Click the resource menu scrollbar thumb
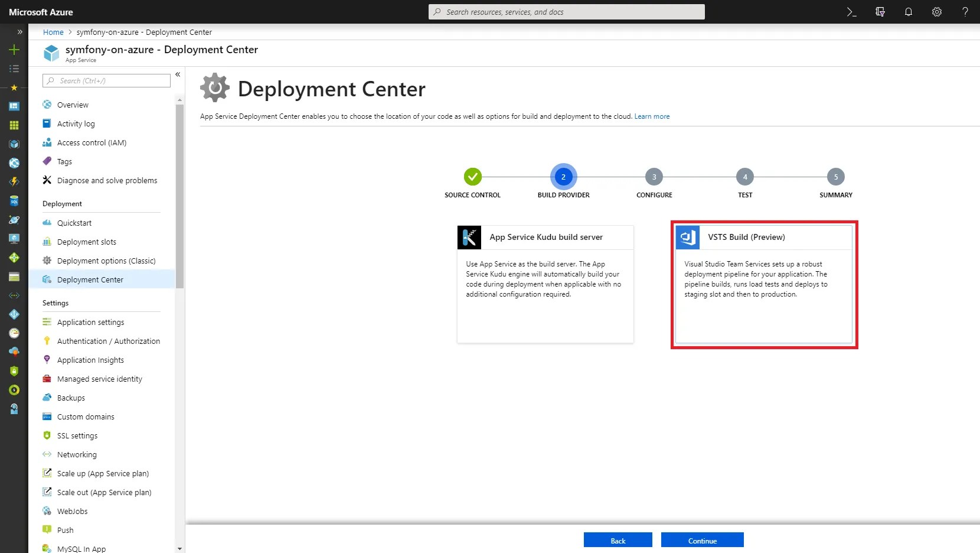Screen dimensions: 980x553 (x=180, y=196)
